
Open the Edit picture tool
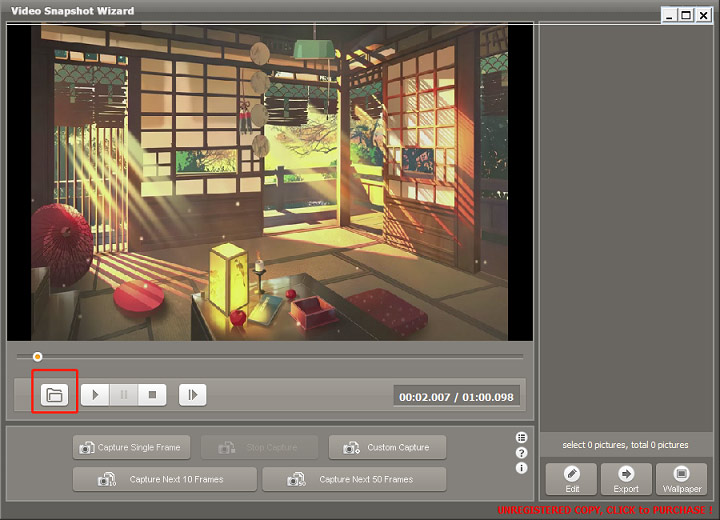pos(572,479)
